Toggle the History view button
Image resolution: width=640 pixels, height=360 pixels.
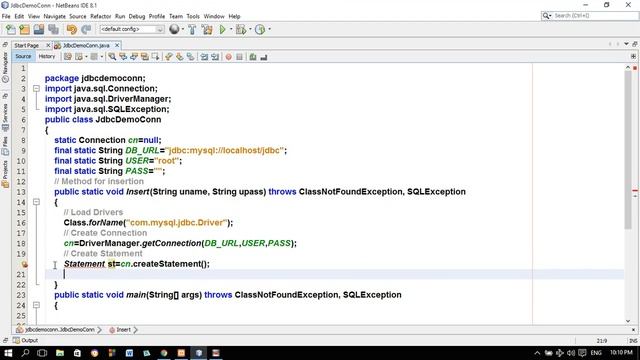pos(47,57)
